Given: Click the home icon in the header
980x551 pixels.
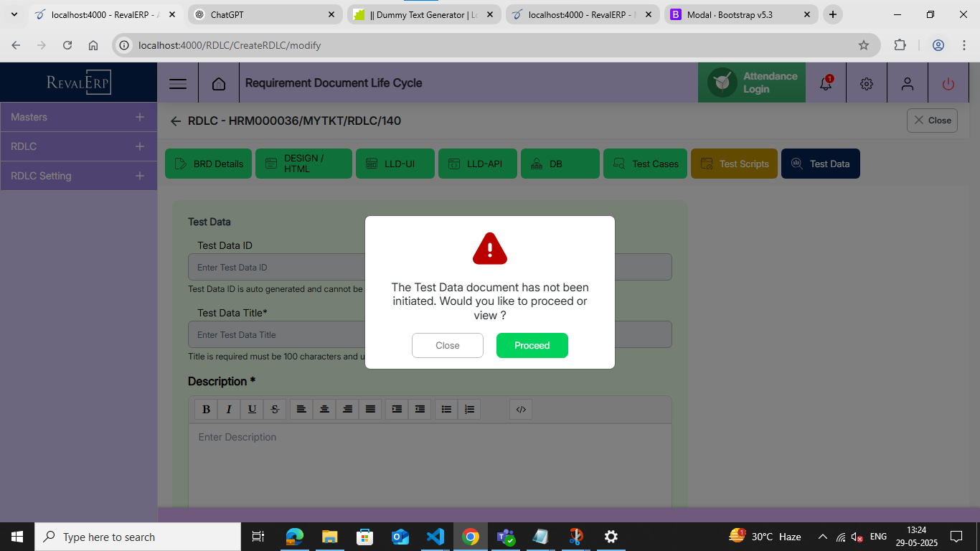Looking at the screenshot, I should click(219, 83).
